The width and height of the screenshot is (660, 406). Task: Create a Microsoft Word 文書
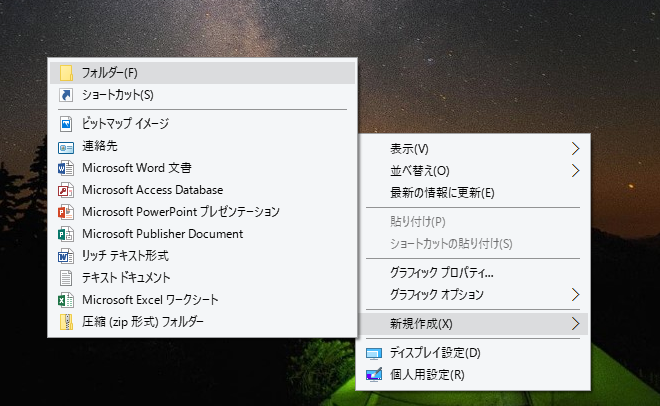[202, 168]
